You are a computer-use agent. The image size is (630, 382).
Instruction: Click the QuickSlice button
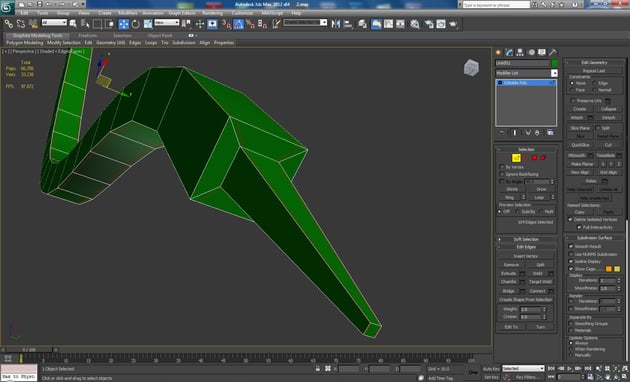pos(580,145)
